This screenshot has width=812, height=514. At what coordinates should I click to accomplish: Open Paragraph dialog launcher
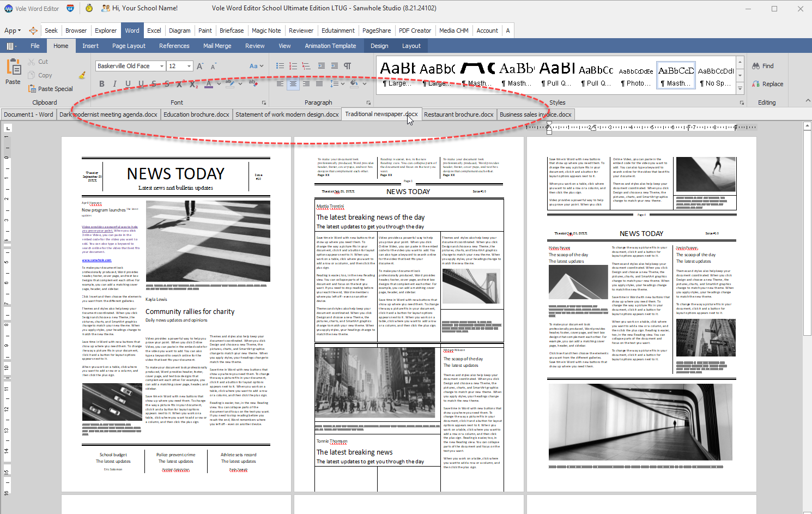(x=368, y=102)
